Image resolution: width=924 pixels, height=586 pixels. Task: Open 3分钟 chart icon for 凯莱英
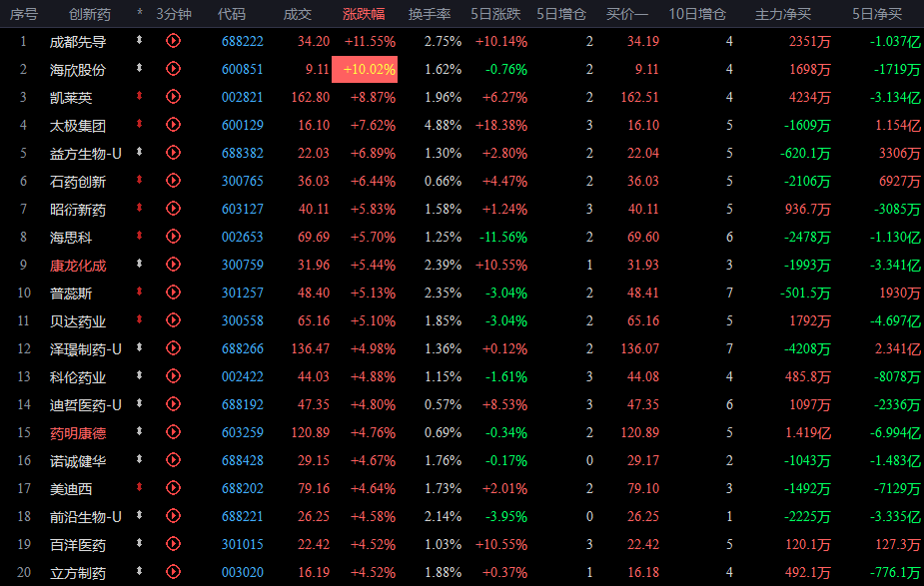pyautogui.click(x=173, y=97)
